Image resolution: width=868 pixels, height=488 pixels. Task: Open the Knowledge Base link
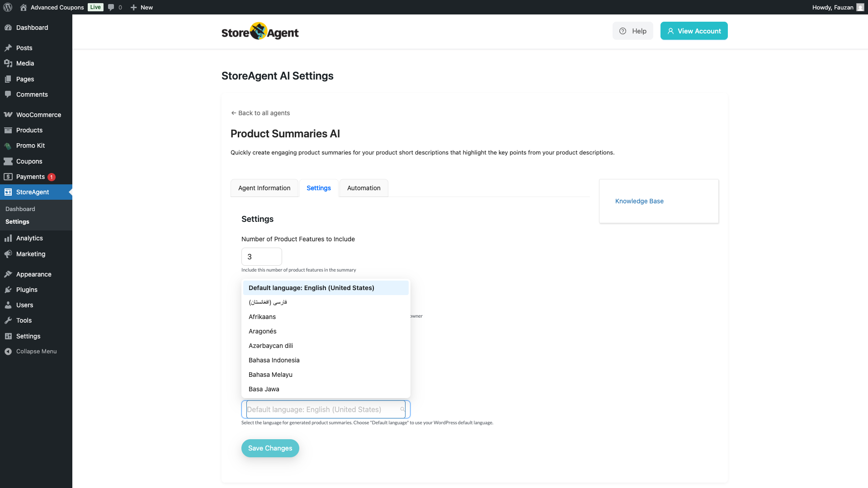coord(639,201)
